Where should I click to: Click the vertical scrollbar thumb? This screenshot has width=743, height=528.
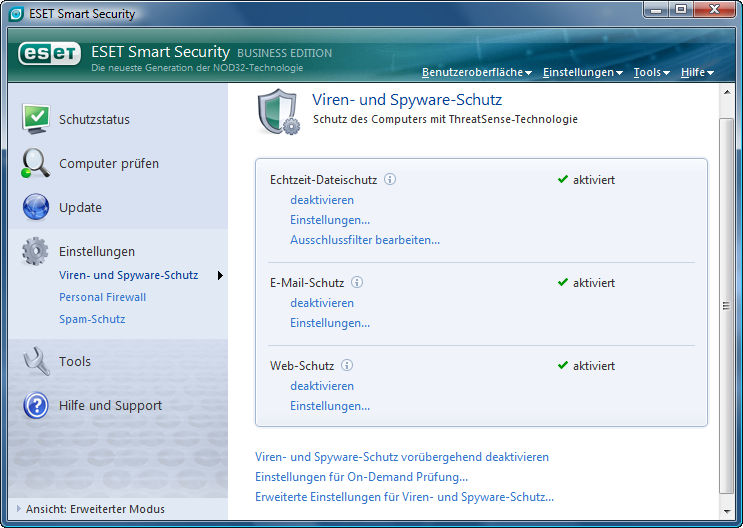(x=726, y=306)
